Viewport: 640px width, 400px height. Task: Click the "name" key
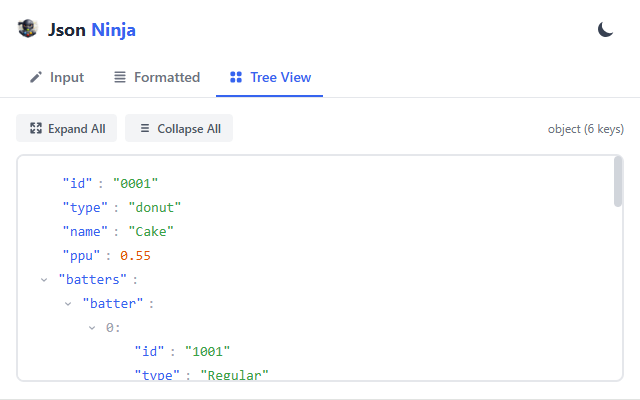tap(85, 232)
